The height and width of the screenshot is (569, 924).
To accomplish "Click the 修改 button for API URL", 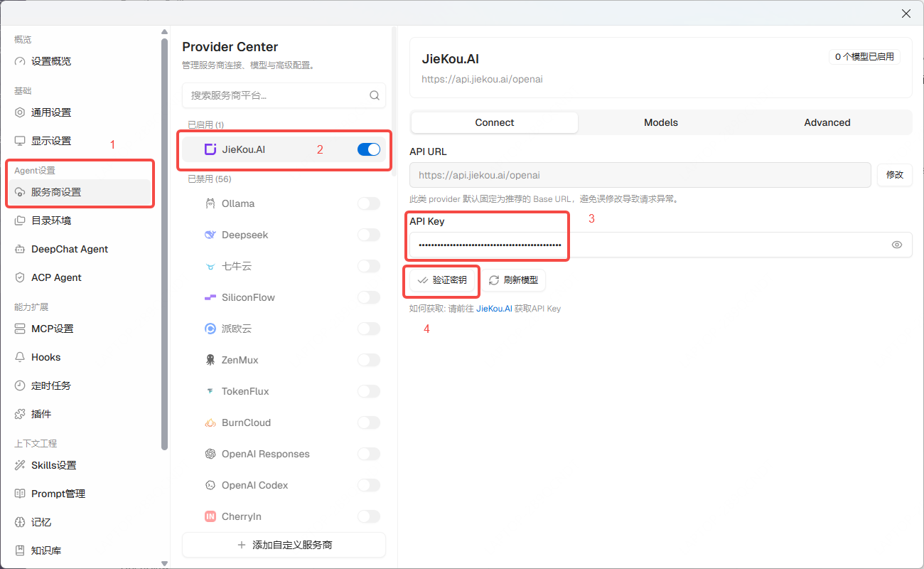I will tap(895, 175).
